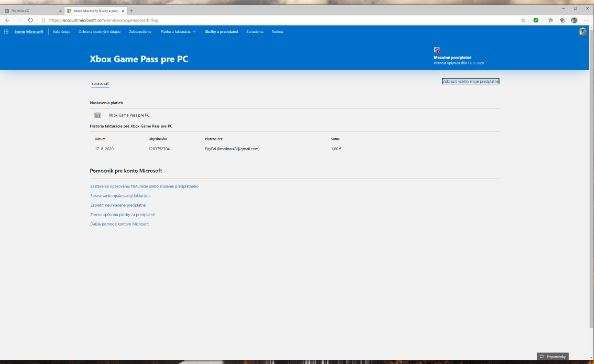This screenshot has height=364, width=594.
Task: Expand the Platba a fakturácia dropdown
Action: point(178,32)
